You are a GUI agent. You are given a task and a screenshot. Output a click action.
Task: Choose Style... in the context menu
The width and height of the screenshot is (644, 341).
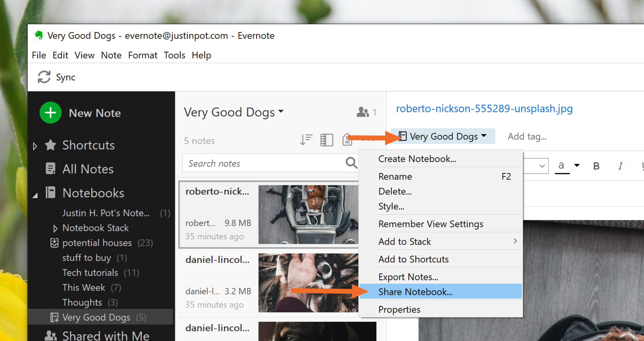click(440, 206)
